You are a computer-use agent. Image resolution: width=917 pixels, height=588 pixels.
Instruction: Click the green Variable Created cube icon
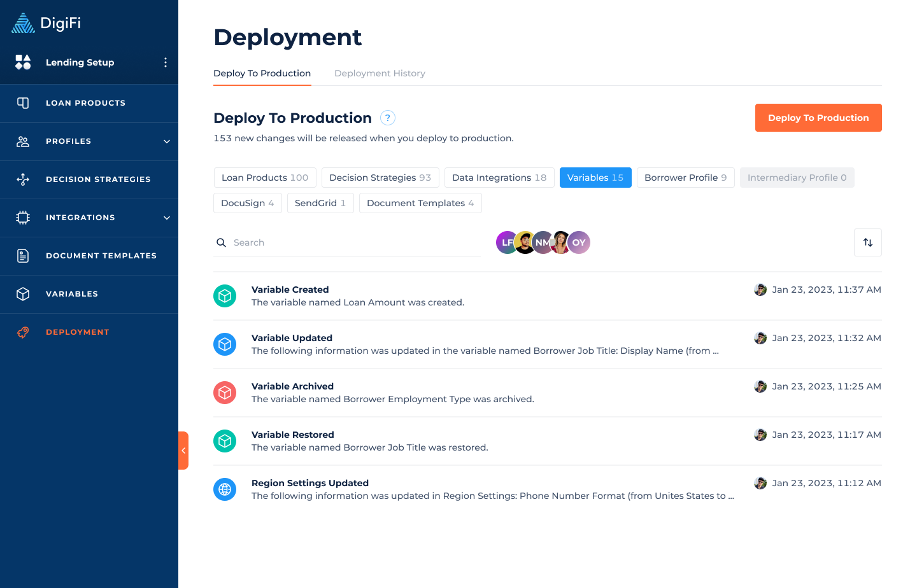click(225, 295)
